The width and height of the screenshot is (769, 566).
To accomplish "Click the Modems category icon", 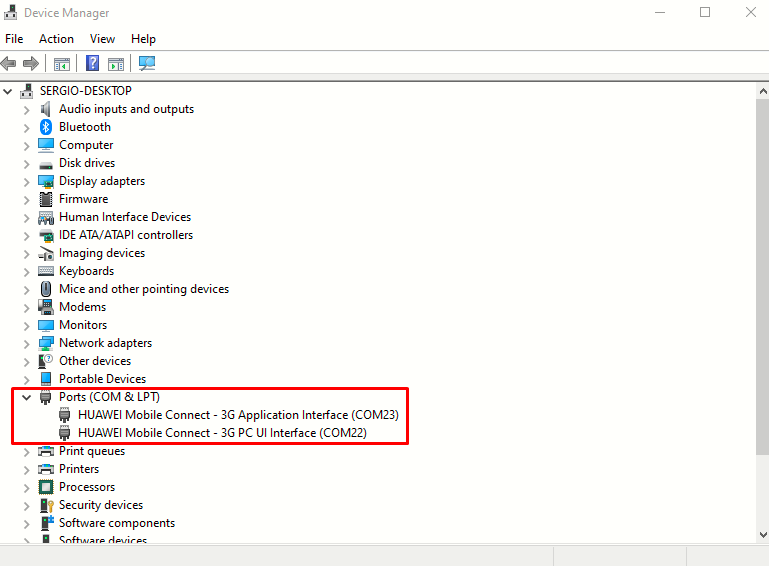I will click(x=46, y=307).
